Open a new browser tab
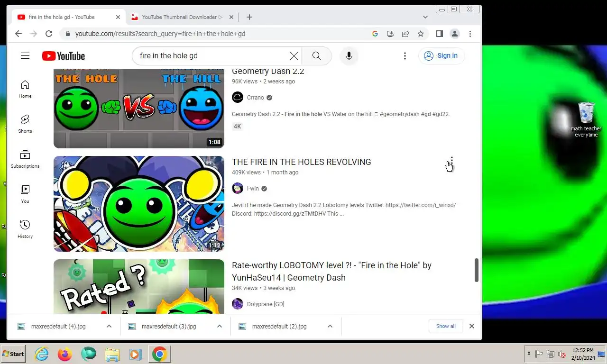 click(249, 17)
